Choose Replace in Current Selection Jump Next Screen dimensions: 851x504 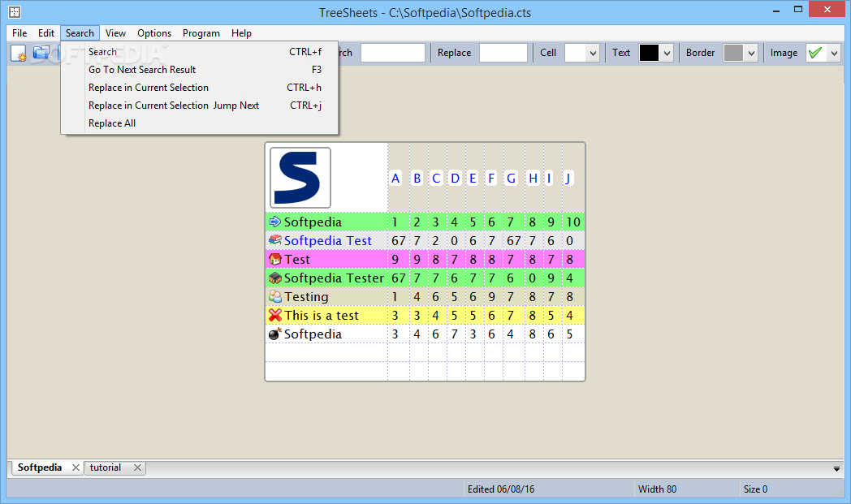[200, 106]
